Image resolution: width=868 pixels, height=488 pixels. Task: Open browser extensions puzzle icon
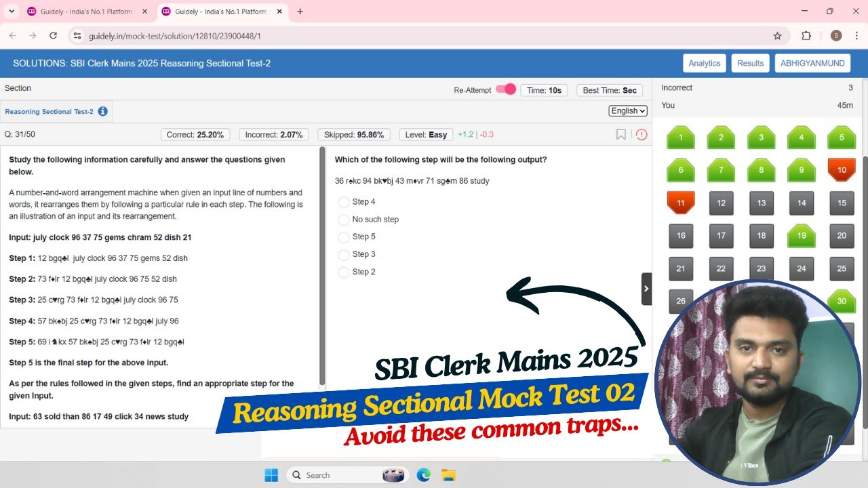806,36
